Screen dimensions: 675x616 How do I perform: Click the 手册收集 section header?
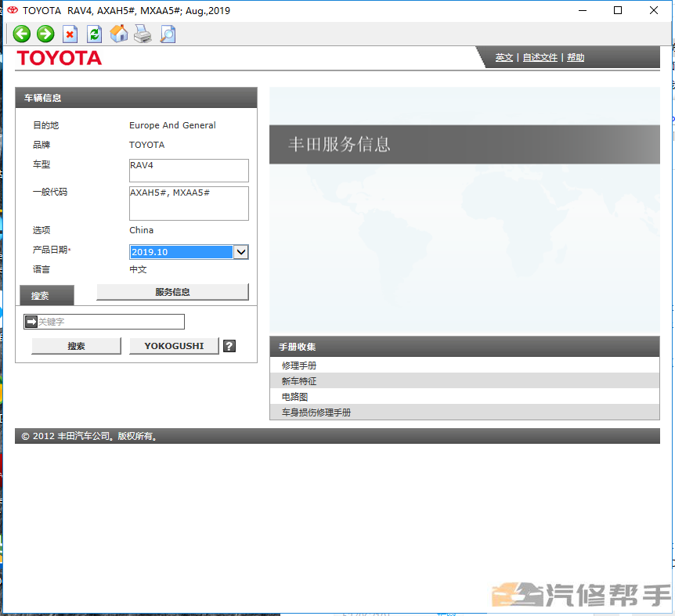click(464, 347)
